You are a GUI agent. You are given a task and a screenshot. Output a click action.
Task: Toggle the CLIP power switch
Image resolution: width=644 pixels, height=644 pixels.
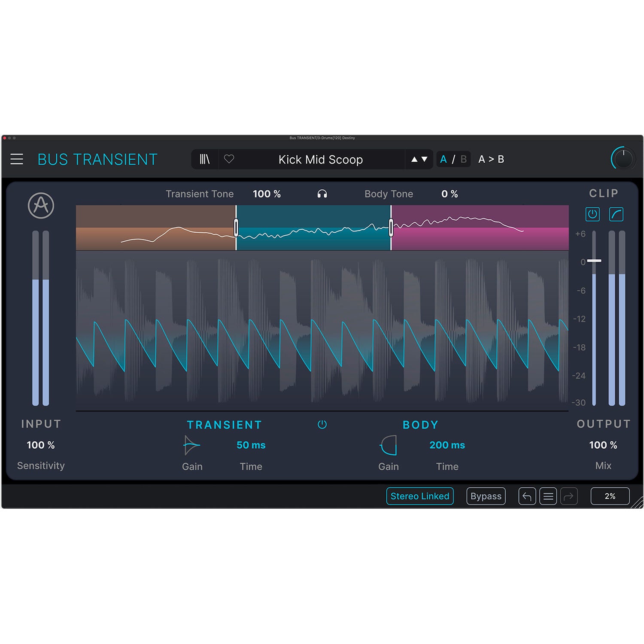[x=592, y=215]
